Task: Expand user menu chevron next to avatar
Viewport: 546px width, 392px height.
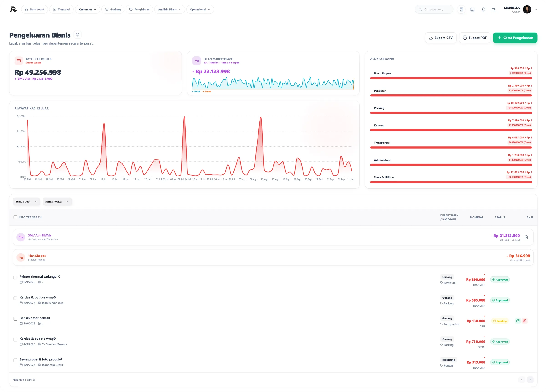Action: [x=536, y=9]
